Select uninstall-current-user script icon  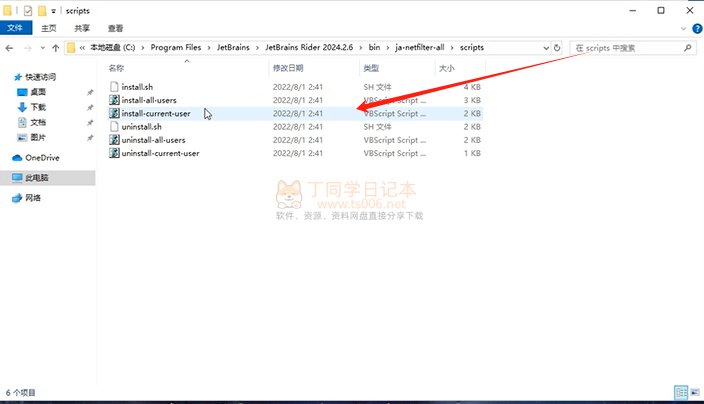coord(114,153)
